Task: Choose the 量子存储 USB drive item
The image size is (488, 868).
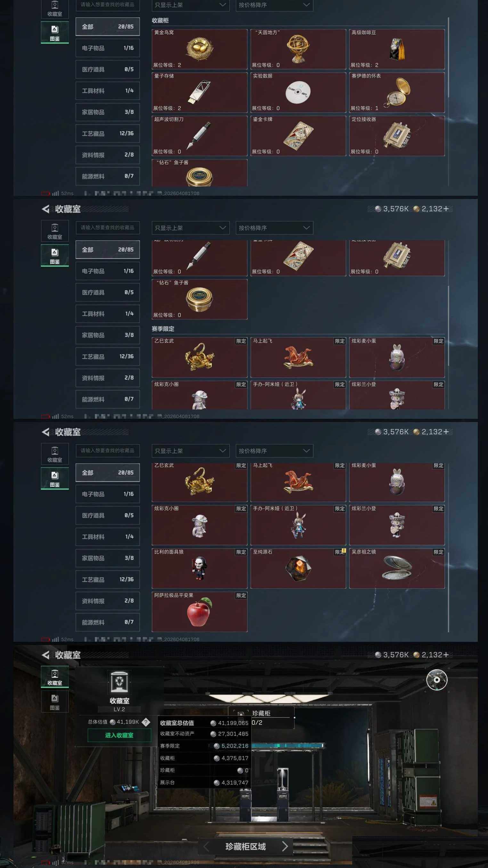Action: tap(199, 92)
